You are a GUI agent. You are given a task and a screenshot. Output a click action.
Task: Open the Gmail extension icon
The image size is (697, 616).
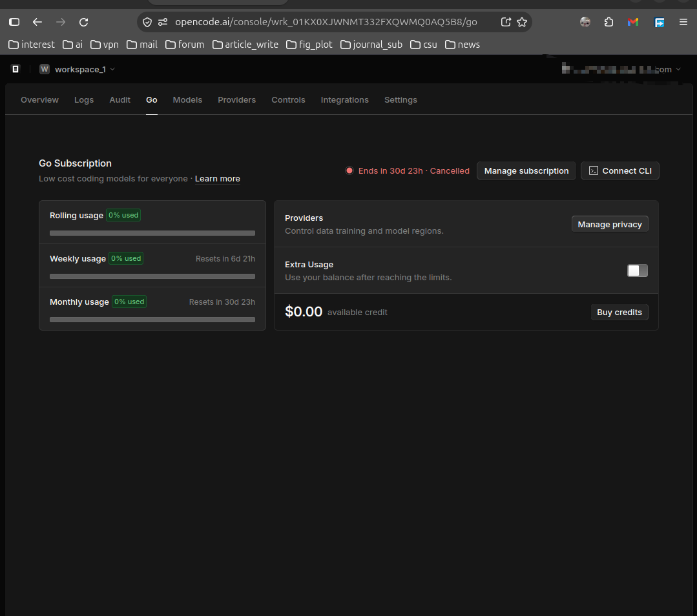coord(633,22)
